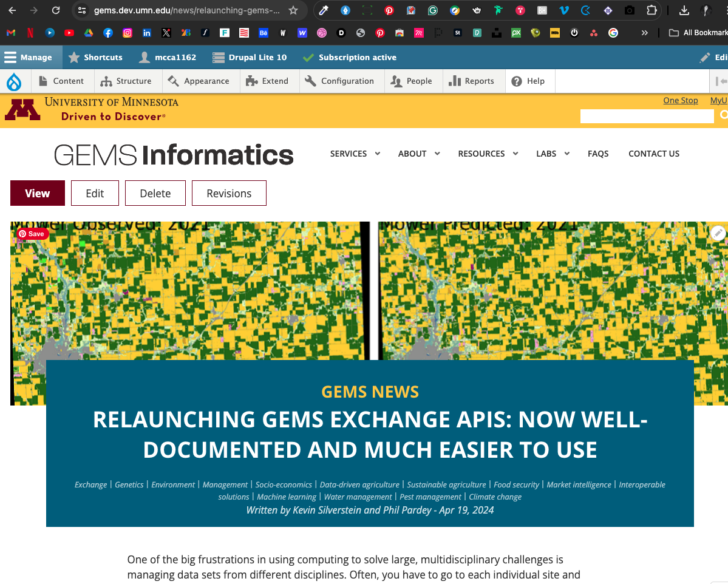This screenshot has width=728, height=584.
Task: Open browser extensions puzzle icon
Action: (651, 10)
